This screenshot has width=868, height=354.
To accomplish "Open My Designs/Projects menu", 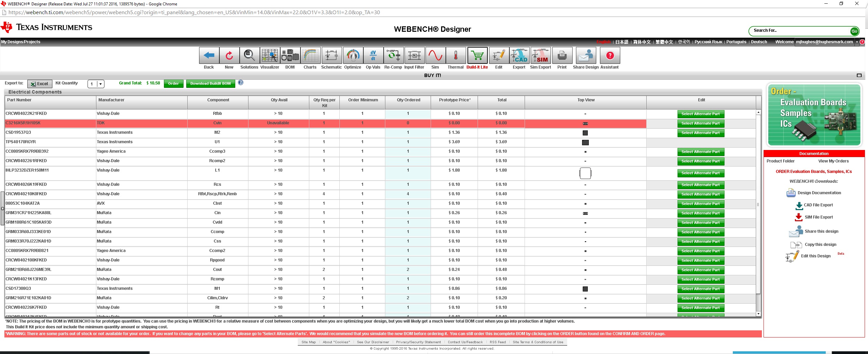I will click(x=21, y=42).
